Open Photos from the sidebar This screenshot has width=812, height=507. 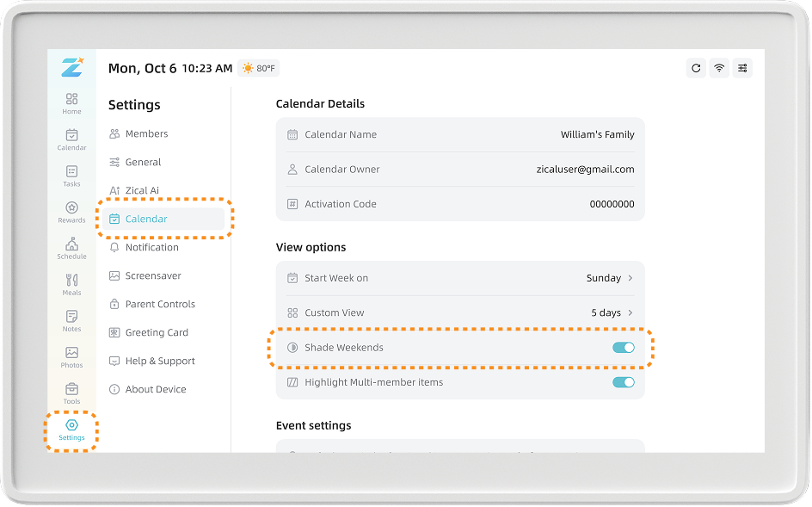point(71,358)
